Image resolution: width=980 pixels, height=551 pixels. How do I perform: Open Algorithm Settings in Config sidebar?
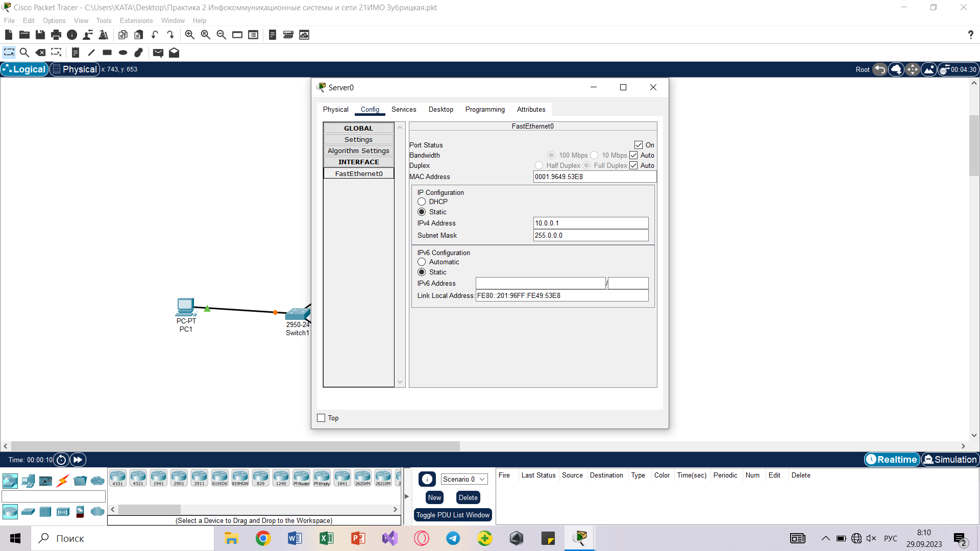click(358, 151)
